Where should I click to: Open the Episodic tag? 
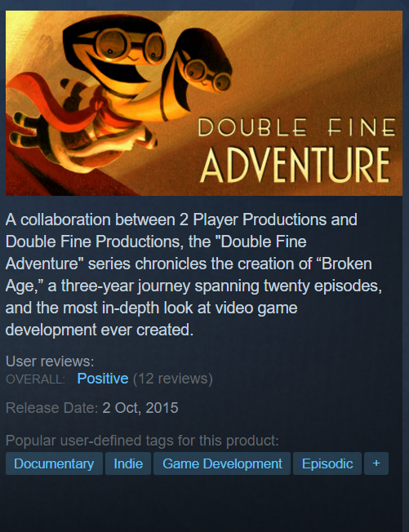(327, 463)
